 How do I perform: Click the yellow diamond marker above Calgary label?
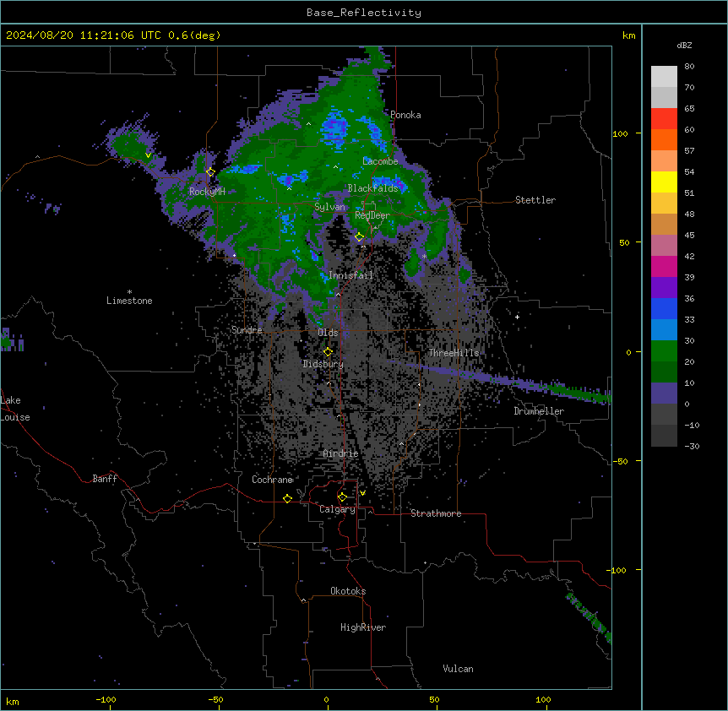pyautogui.click(x=342, y=497)
